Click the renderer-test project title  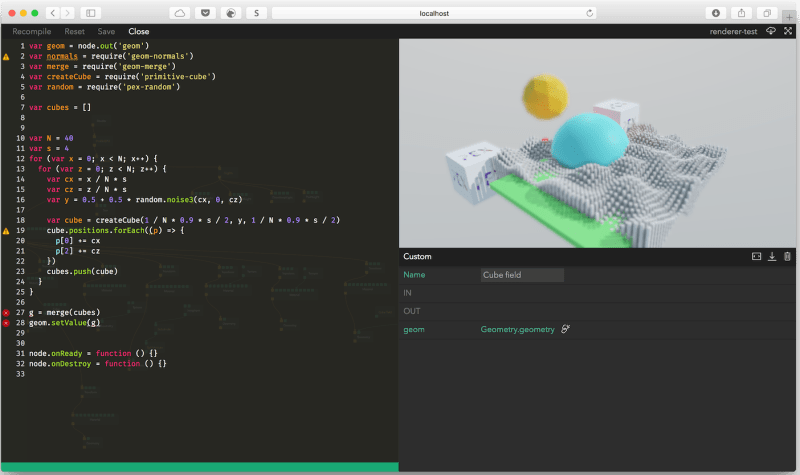coord(733,32)
